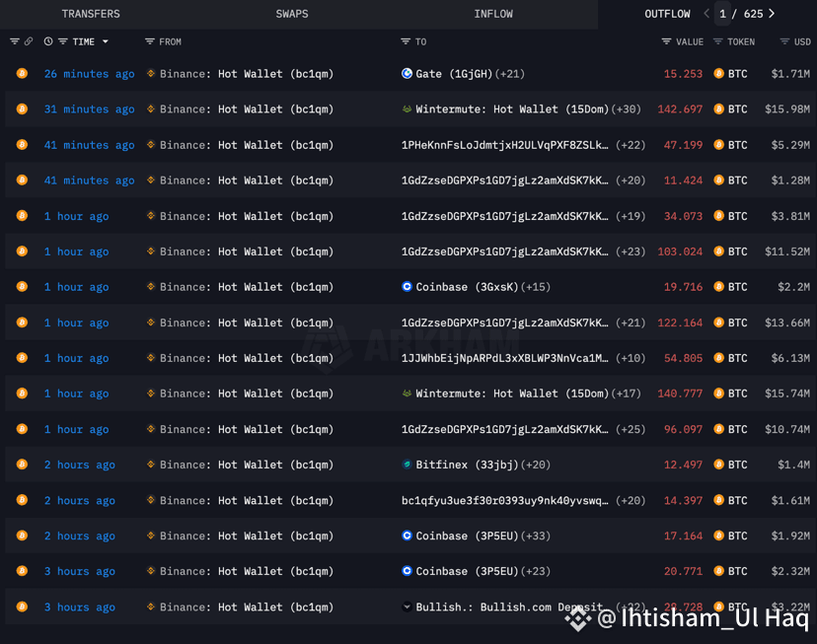Click the $15.98M USD amount

click(787, 109)
